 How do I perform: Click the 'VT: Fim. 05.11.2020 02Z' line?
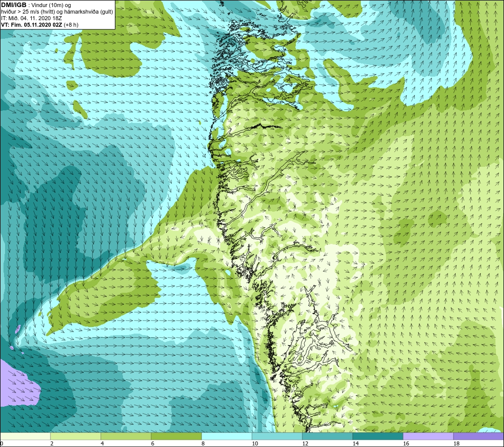click(x=32, y=24)
